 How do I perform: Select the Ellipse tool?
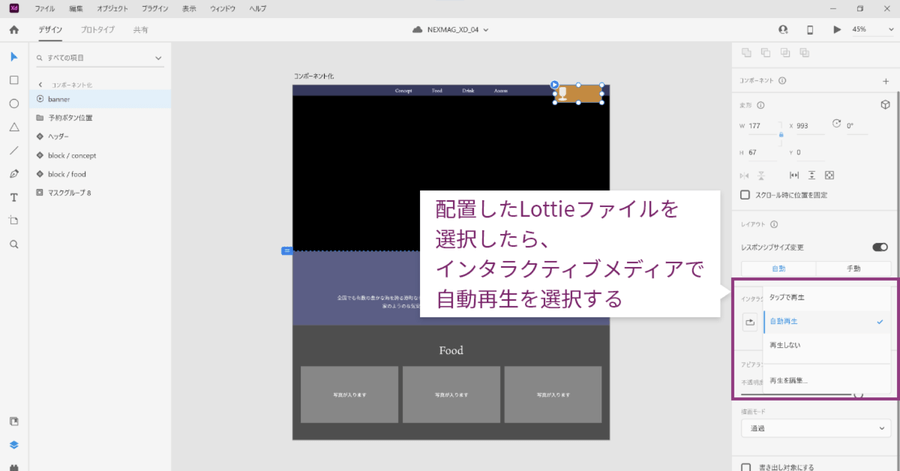coord(14,104)
